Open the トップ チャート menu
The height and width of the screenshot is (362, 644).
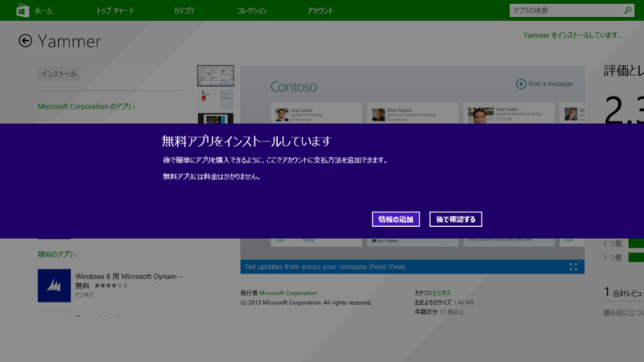[x=115, y=10]
